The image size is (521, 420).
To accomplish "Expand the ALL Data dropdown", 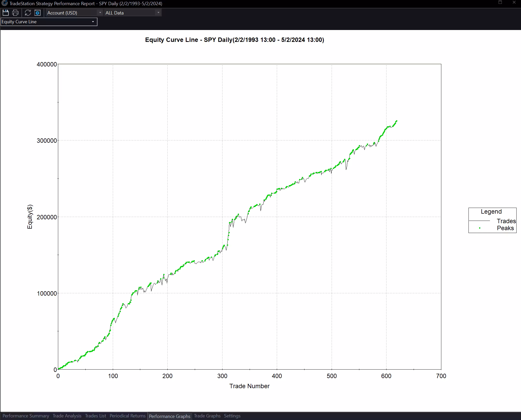I will pos(132,13).
